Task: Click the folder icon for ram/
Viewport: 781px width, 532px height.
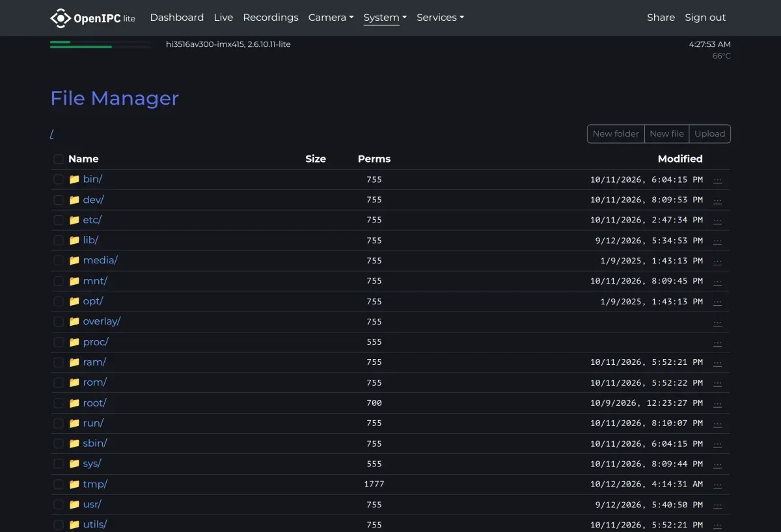Action: (74, 362)
